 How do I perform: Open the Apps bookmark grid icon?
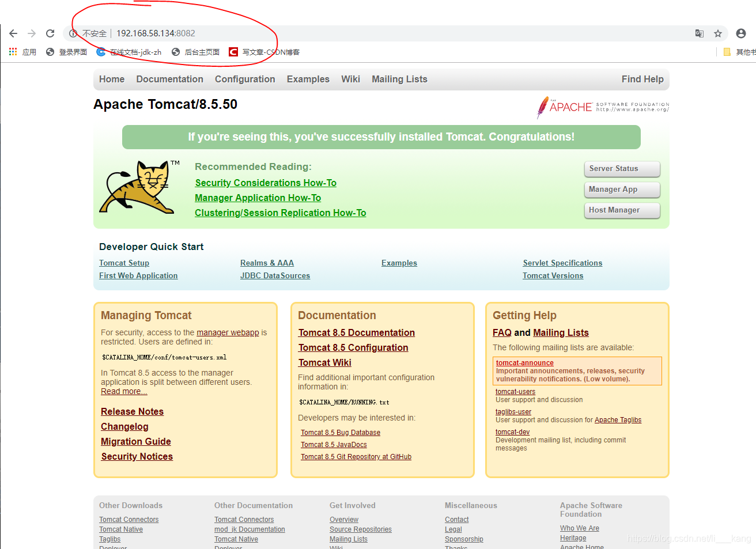point(13,52)
